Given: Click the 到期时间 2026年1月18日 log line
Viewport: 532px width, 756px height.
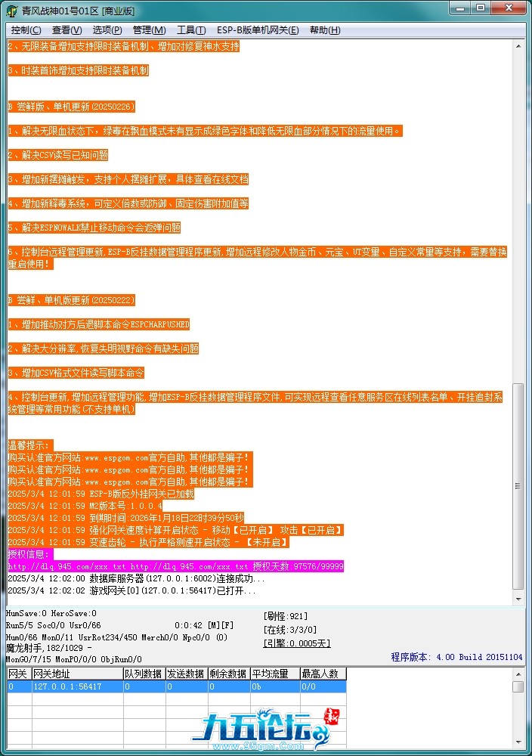Looking at the screenshot, I should 125,518.
